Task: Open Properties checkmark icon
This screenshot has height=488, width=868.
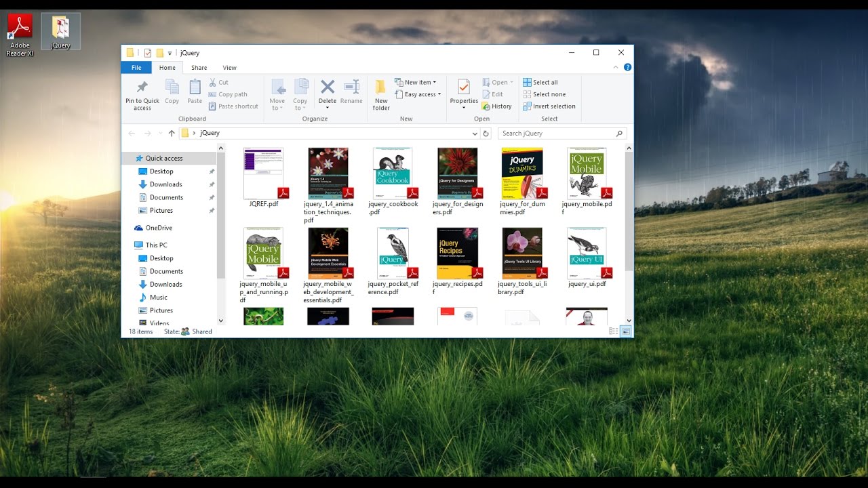Action: pyautogui.click(x=464, y=87)
